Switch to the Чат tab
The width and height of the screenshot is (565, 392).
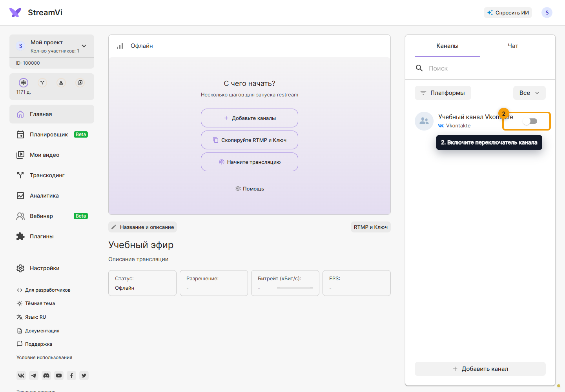513,46
